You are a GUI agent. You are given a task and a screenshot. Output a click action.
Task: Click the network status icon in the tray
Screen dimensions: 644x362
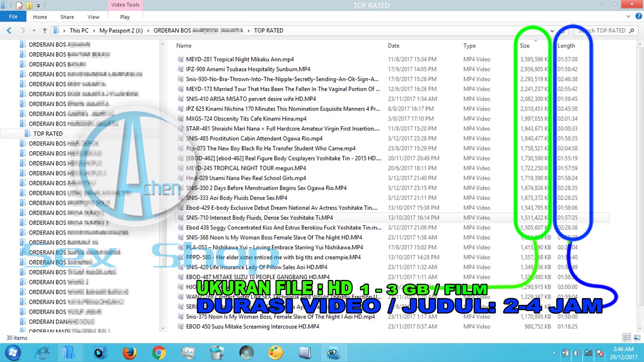click(x=588, y=353)
